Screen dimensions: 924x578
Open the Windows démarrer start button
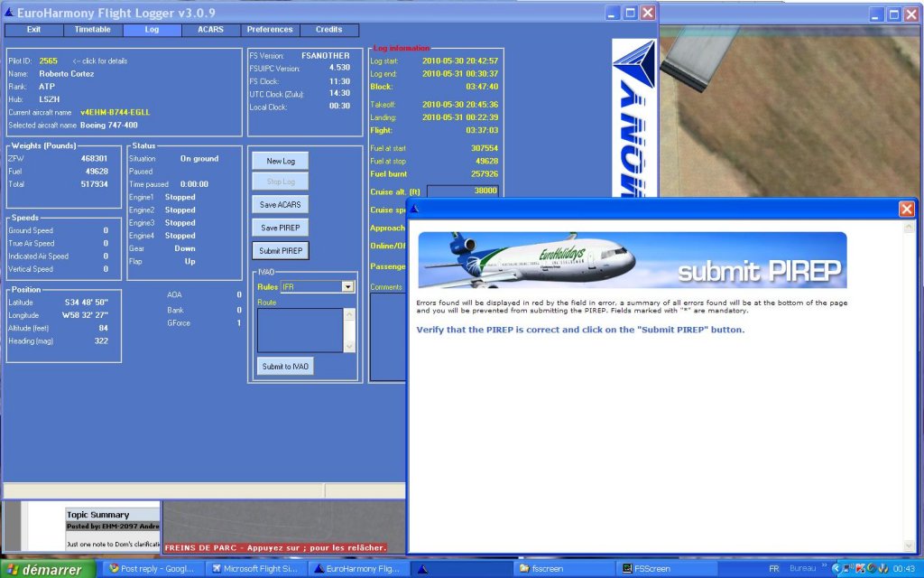point(43,569)
